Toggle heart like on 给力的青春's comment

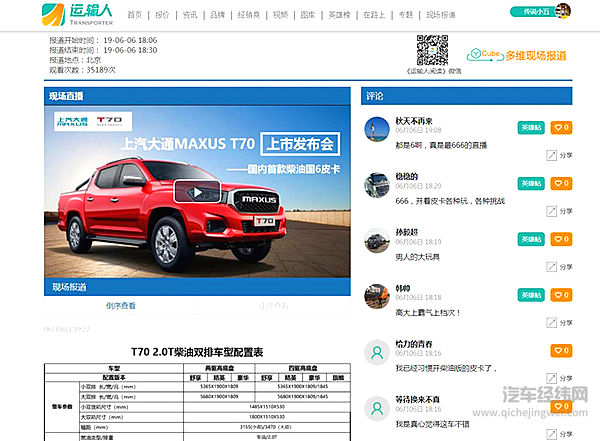[561, 351]
